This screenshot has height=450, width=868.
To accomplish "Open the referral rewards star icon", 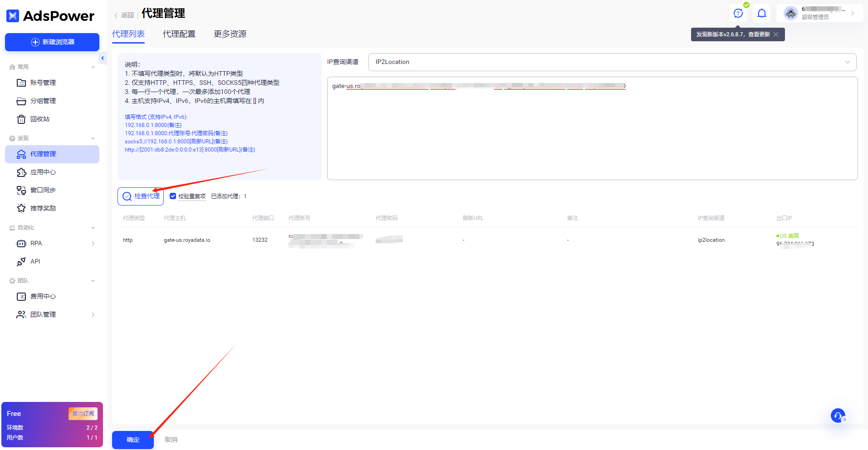I will click(x=21, y=208).
